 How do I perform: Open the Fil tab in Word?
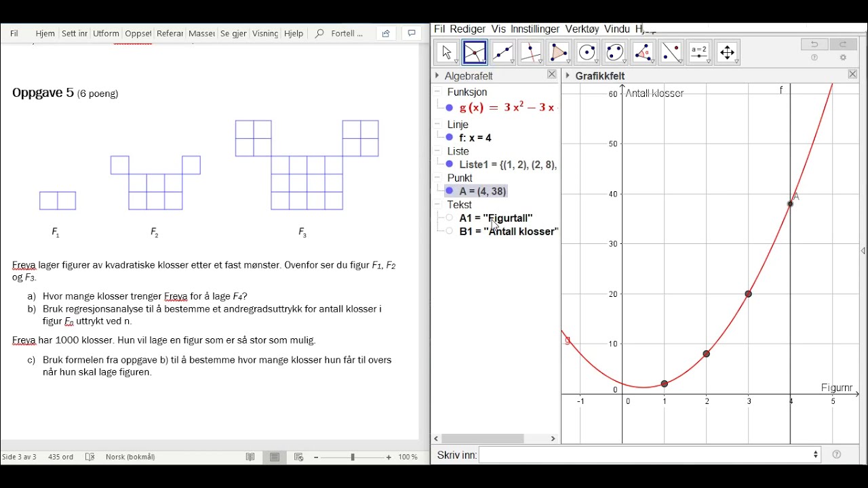click(x=14, y=33)
